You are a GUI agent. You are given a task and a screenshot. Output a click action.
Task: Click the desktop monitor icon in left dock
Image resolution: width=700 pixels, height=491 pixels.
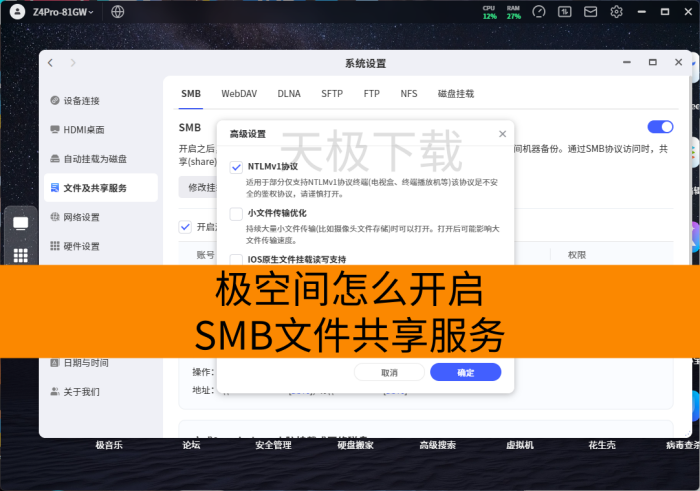[x=21, y=223]
